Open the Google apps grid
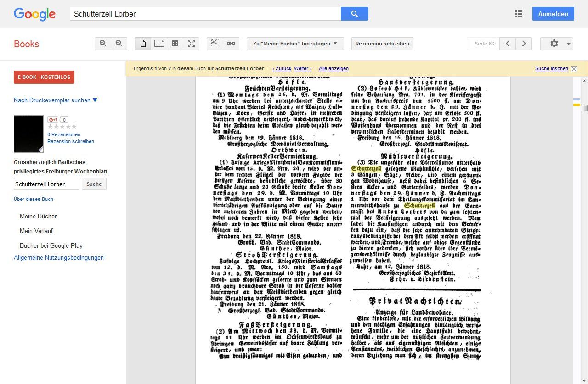The width and height of the screenshot is (588, 384). [x=519, y=14]
